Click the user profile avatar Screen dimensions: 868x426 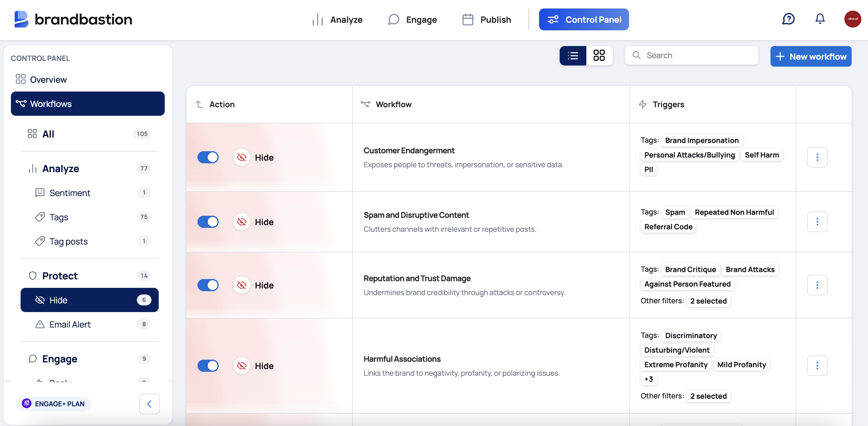[x=852, y=19]
